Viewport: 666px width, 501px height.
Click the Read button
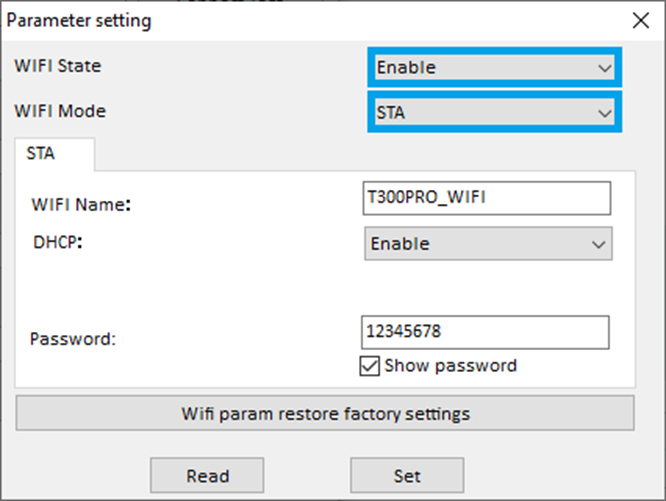coord(207,475)
